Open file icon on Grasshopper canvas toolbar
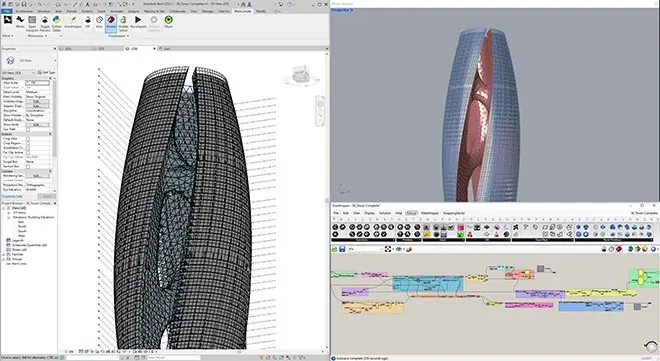Viewport: 660px width, 361px height. [335, 249]
